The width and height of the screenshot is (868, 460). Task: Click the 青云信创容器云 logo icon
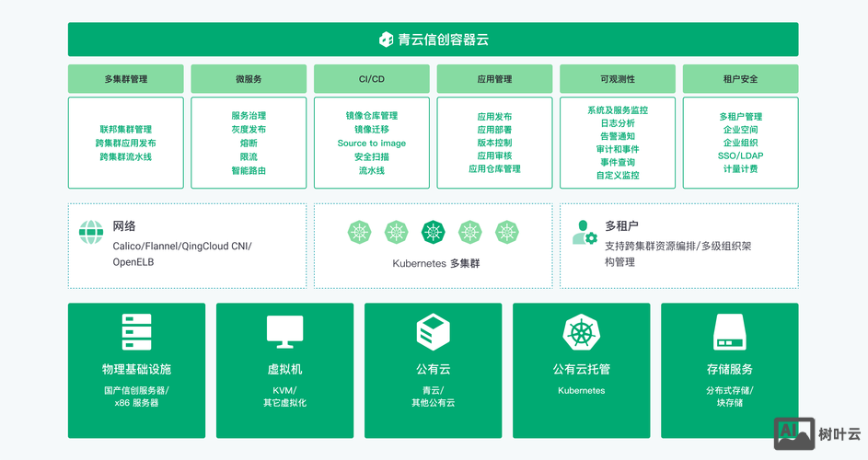pos(386,40)
